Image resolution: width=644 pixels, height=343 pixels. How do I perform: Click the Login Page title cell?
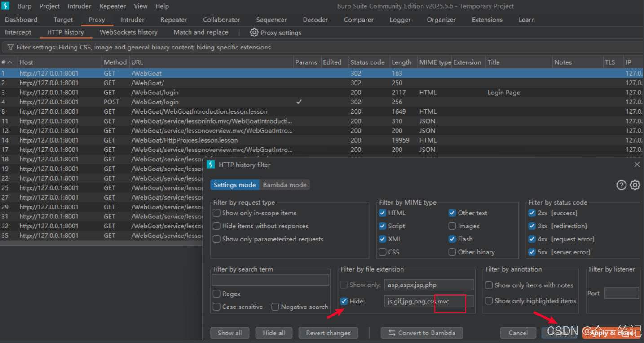click(503, 93)
